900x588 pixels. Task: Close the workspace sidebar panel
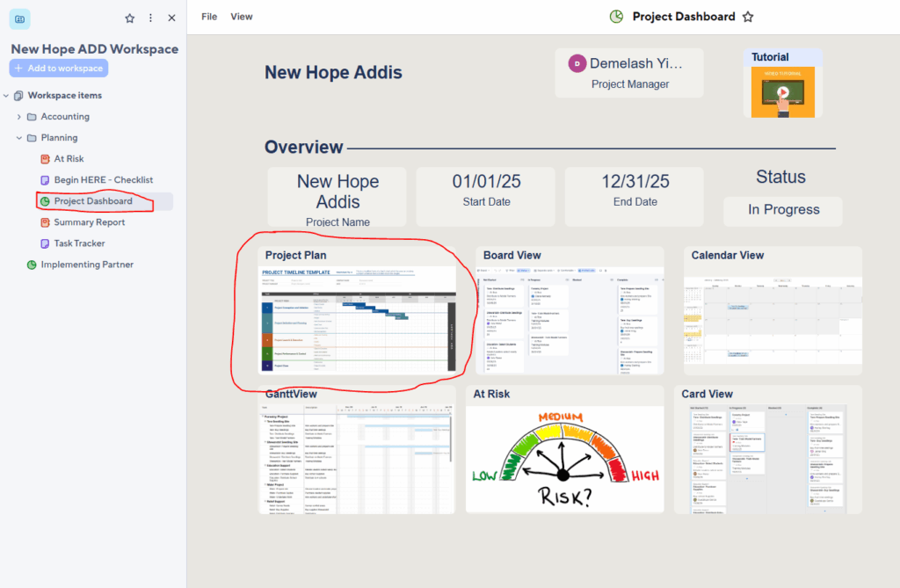pos(171,18)
